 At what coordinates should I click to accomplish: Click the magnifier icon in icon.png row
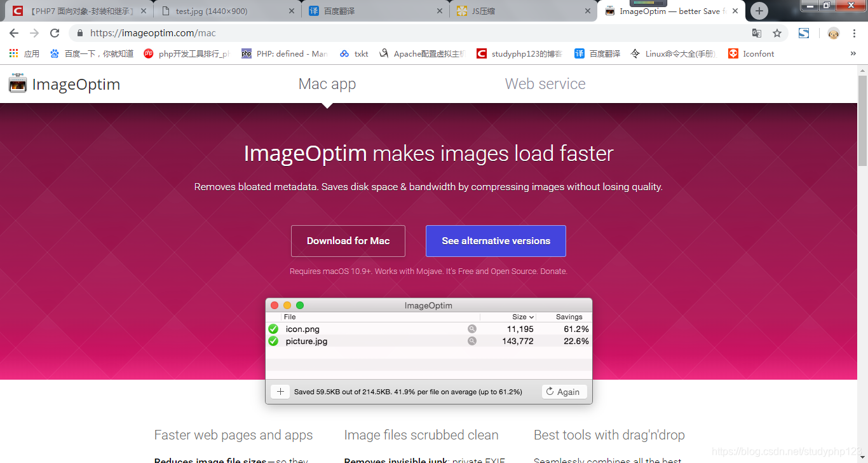click(472, 329)
